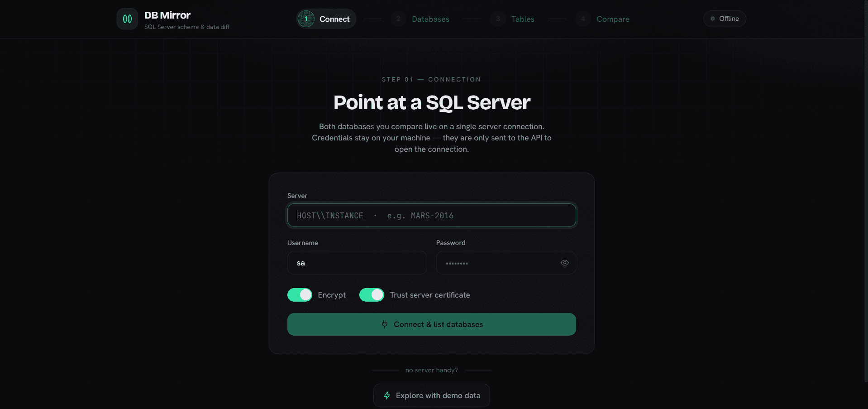
Task: Click the Connect & list databases button
Action: (x=431, y=324)
